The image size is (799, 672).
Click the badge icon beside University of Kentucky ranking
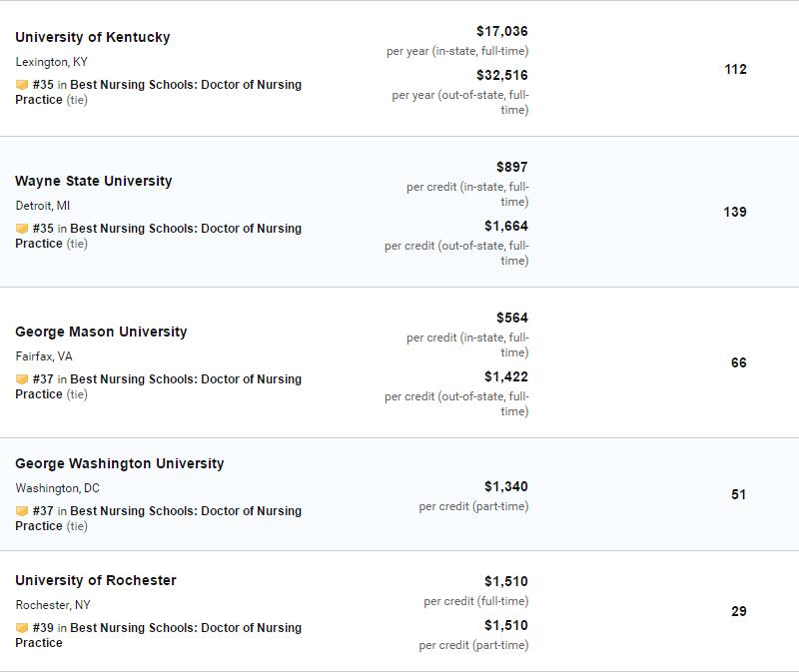[x=22, y=85]
